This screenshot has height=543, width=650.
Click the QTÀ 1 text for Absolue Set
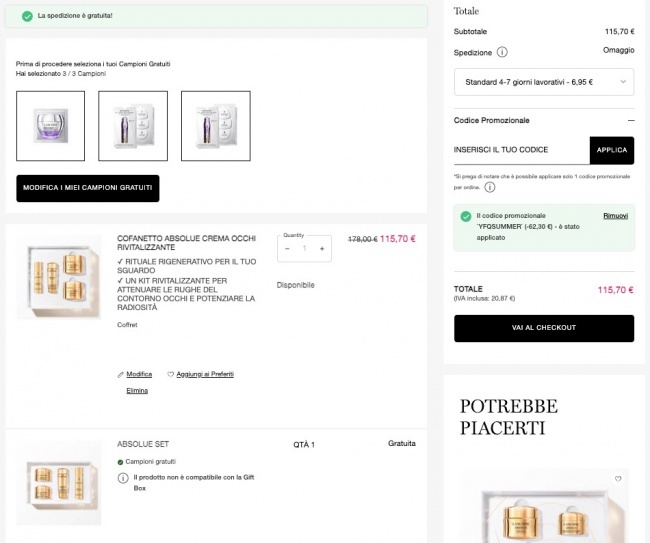(304, 445)
